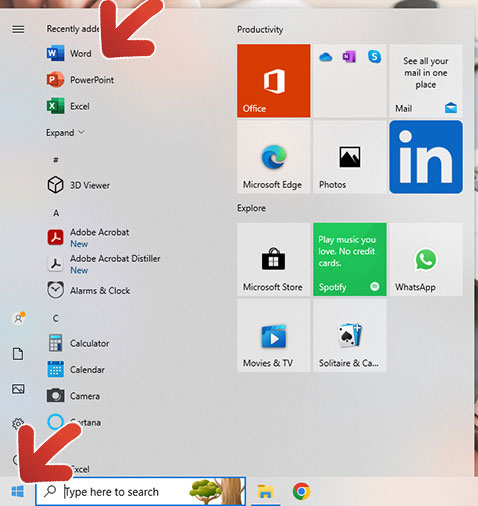Expand the recently added list

[x=65, y=133]
